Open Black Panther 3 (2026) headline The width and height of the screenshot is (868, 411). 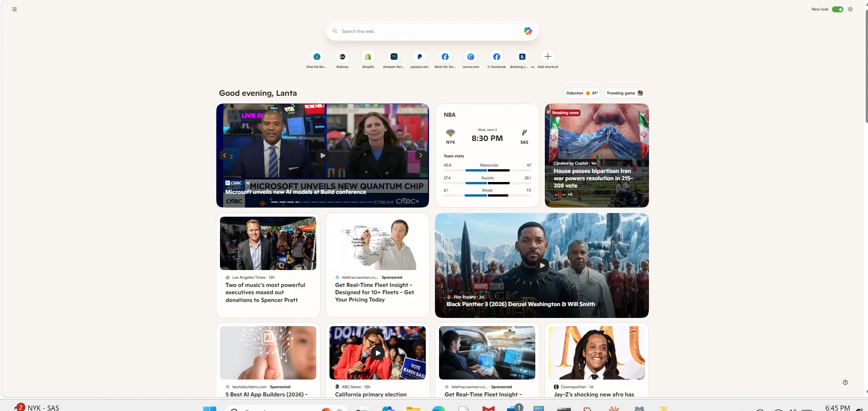520,304
